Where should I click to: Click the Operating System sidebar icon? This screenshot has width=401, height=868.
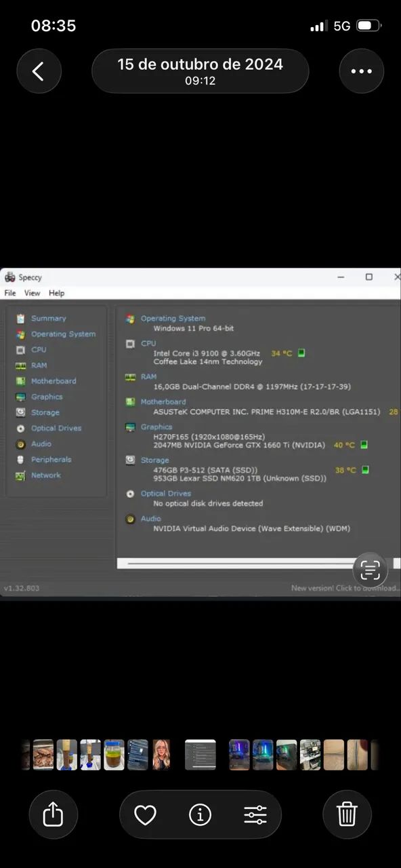point(20,334)
